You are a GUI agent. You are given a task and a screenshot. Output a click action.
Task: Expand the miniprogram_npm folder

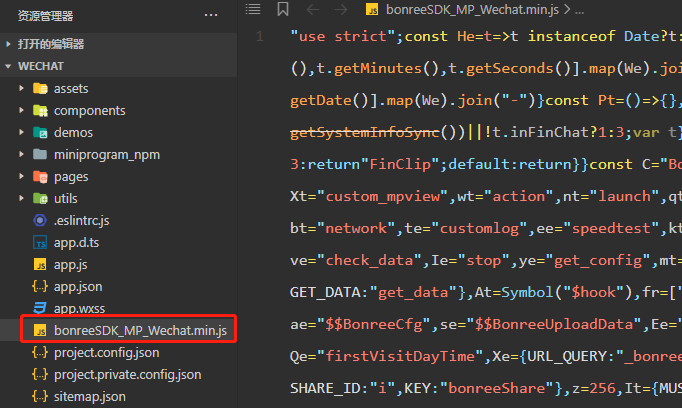tap(106, 154)
